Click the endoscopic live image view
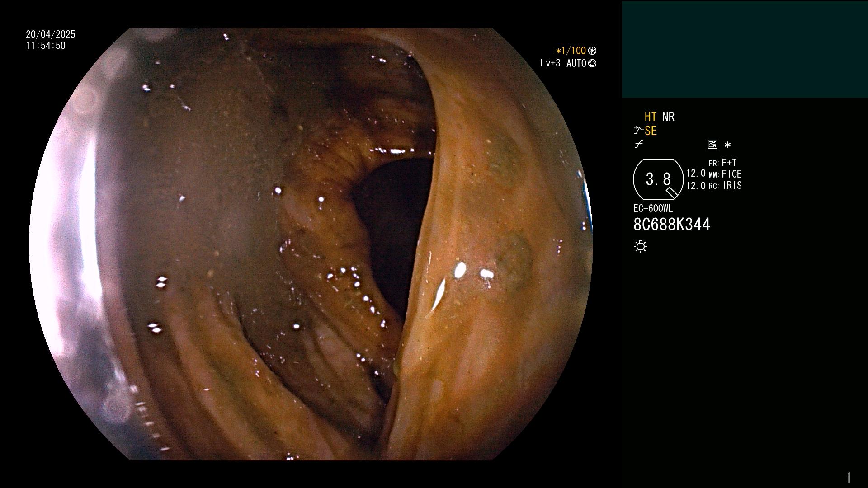Image resolution: width=868 pixels, height=488 pixels. [x=311, y=244]
